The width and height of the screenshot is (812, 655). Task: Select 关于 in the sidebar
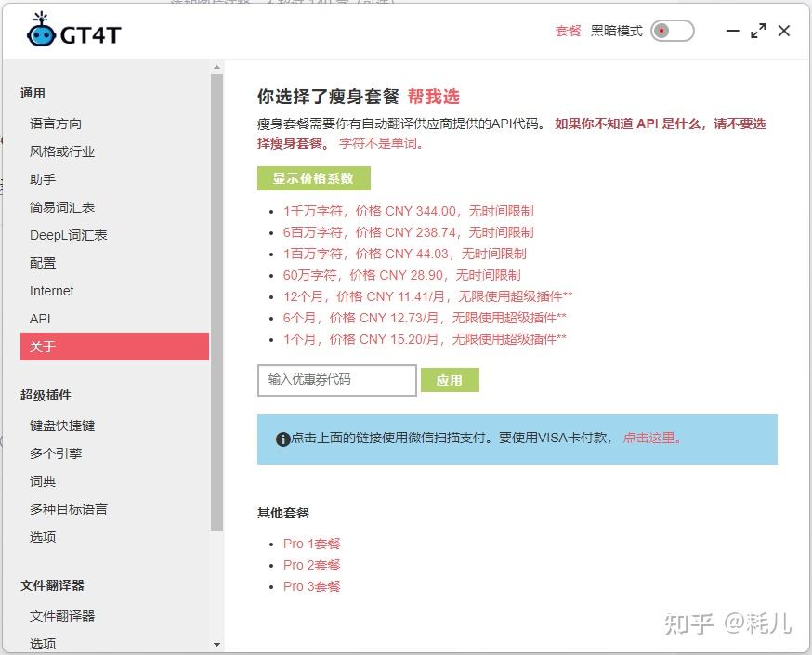click(x=42, y=346)
